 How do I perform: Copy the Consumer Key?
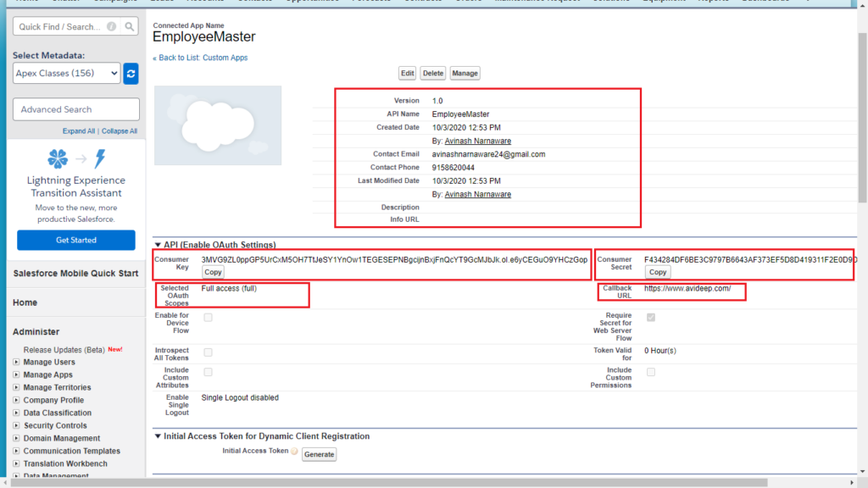213,272
